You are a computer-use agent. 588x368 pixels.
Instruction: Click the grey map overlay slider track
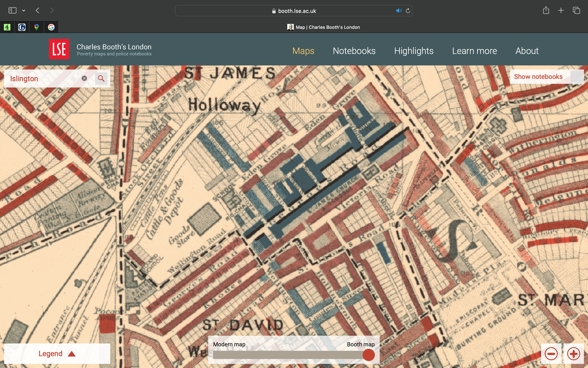tap(288, 355)
